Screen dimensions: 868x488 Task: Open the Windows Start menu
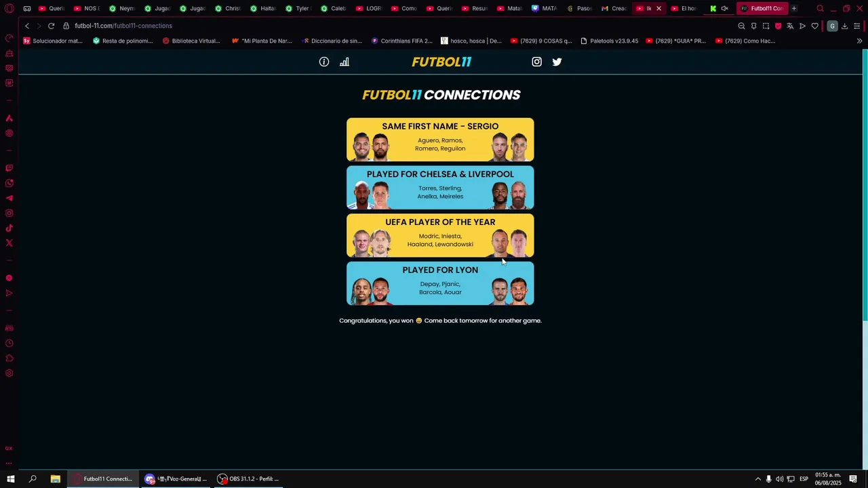click(x=10, y=479)
